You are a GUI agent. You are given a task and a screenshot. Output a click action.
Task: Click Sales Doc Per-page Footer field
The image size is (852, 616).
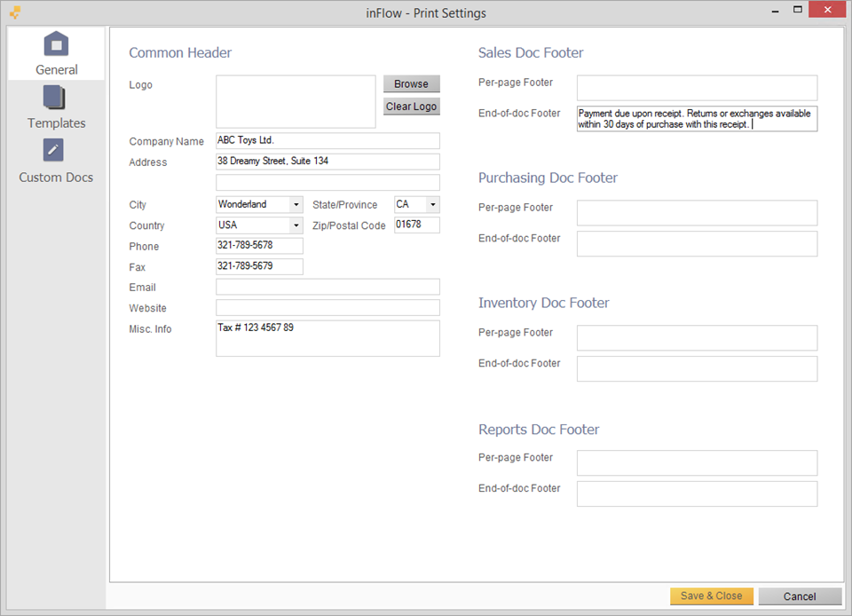[x=697, y=88]
